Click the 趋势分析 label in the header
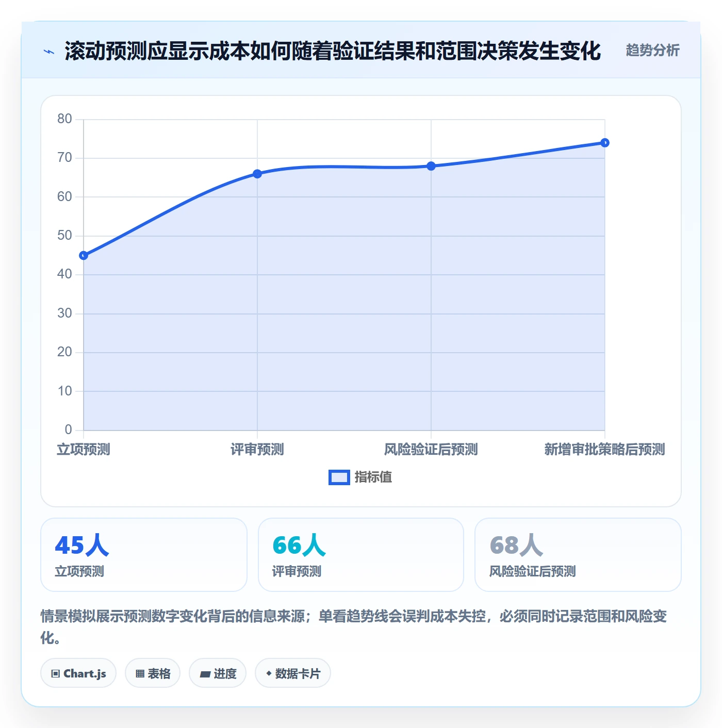722x728 pixels. pyautogui.click(x=652, y=51)
